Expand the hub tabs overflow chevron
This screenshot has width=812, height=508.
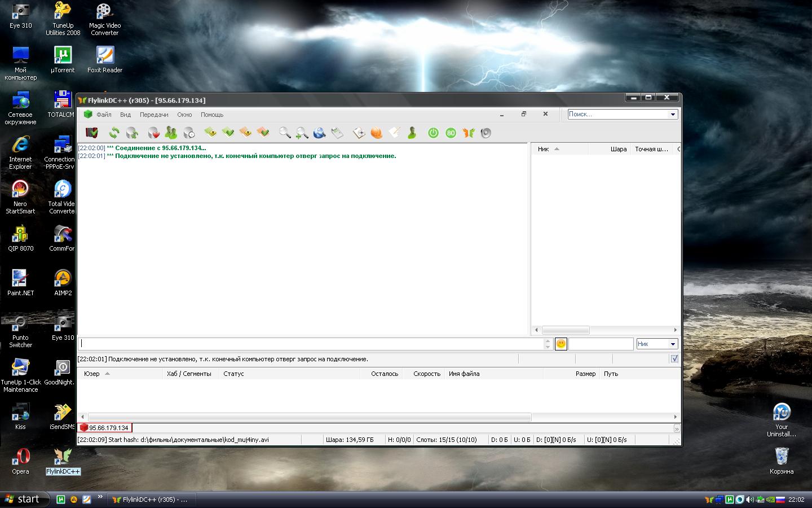click(x=677, y=428)
